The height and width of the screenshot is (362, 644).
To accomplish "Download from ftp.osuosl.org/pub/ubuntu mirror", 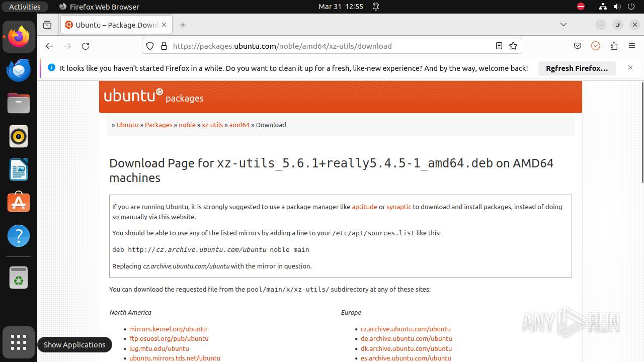I will (169, 338).
